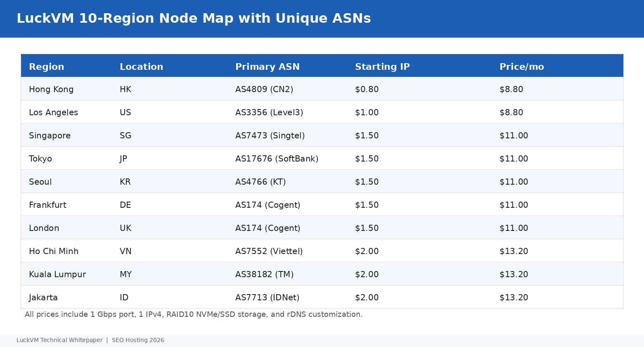The image size is (644, 347).
Task: Click the Ho Chi Minh row's $13.20 price
Action: point(514,251)
